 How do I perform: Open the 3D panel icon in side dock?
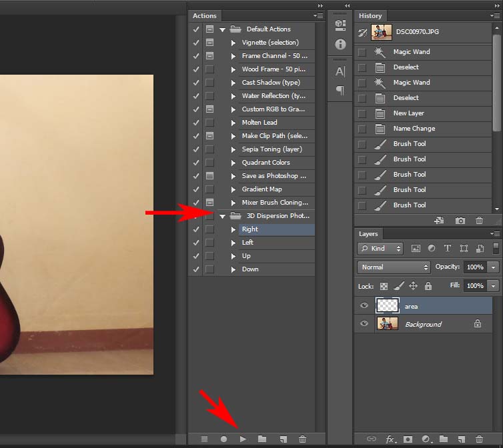click(340, 25)
